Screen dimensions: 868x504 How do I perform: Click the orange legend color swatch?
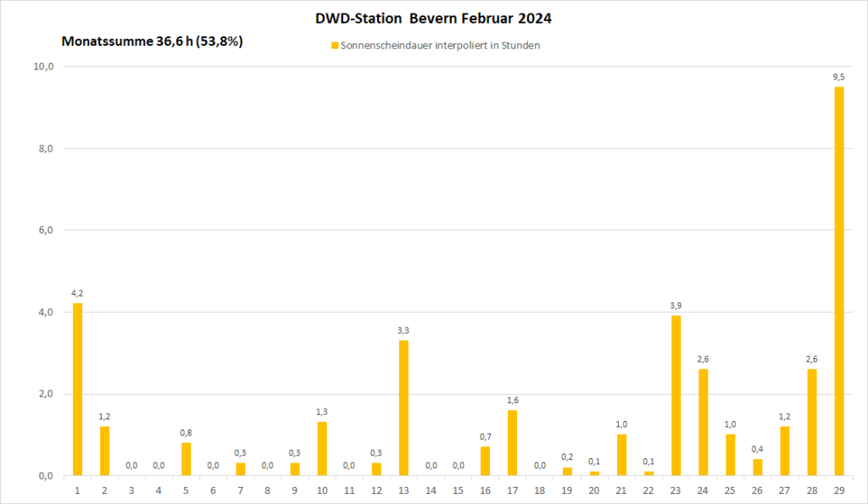point(335,46)
